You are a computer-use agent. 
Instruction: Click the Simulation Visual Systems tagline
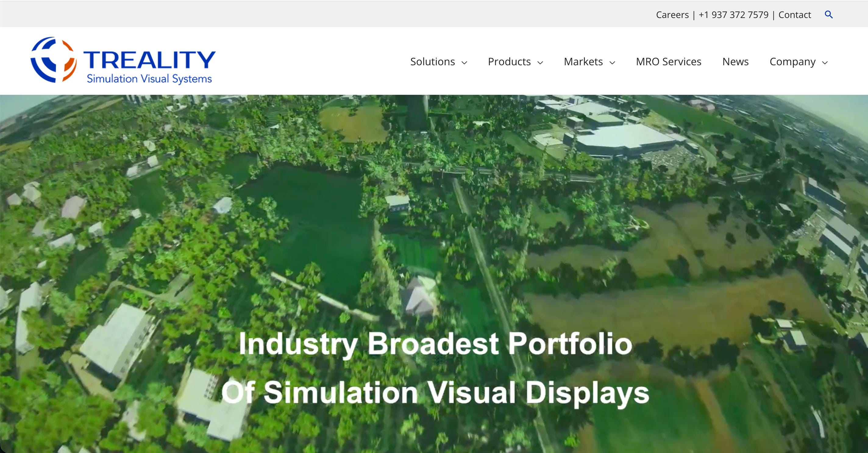149,79
